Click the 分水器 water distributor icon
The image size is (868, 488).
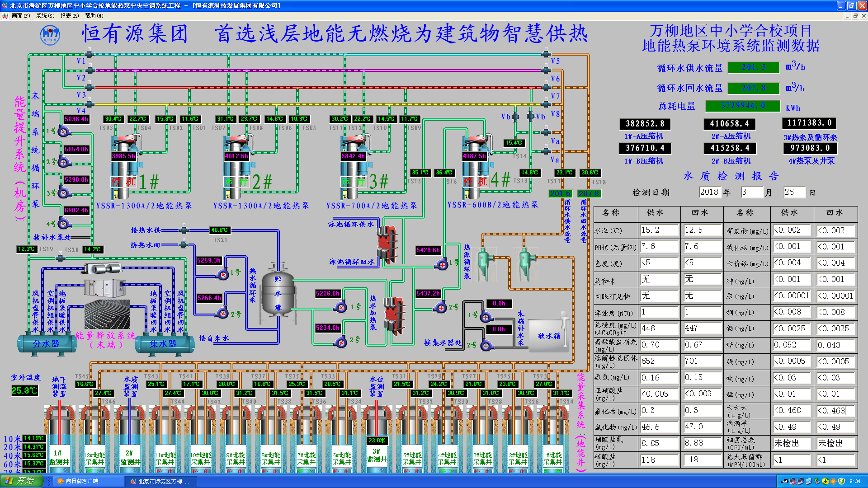[x=47, y=344]
